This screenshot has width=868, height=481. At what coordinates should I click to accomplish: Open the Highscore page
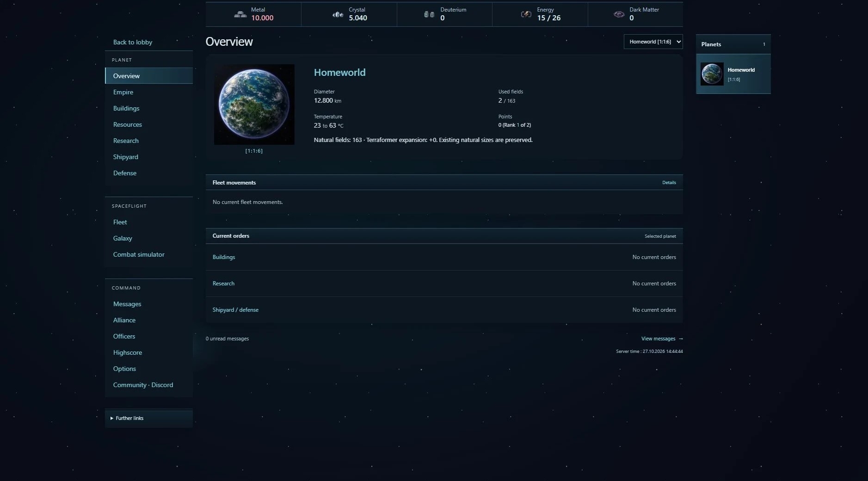(x=149, y=352)
